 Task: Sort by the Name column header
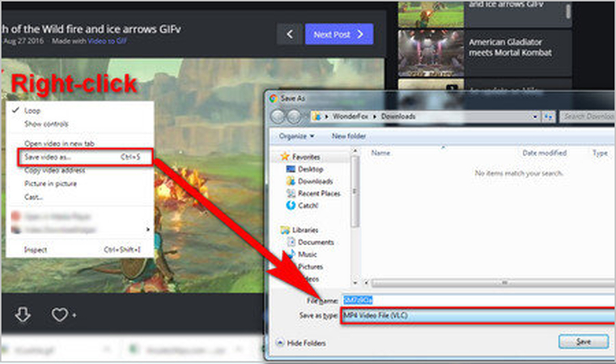[380, 153]
